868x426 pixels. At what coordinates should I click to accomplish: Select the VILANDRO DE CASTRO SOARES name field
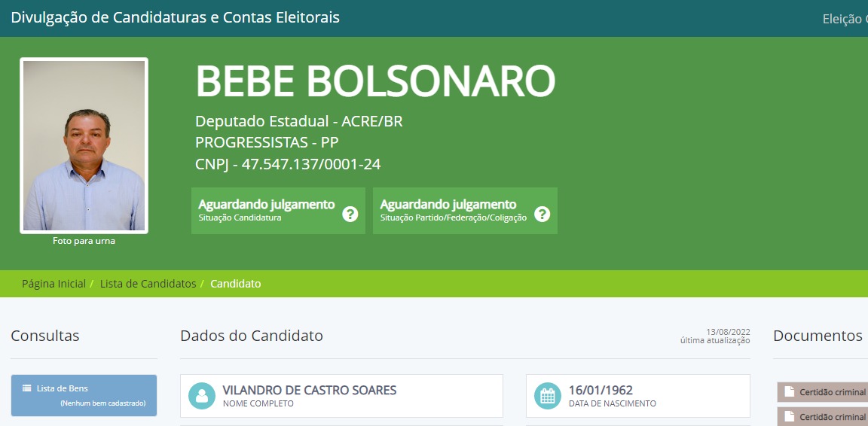click(309, 391)
